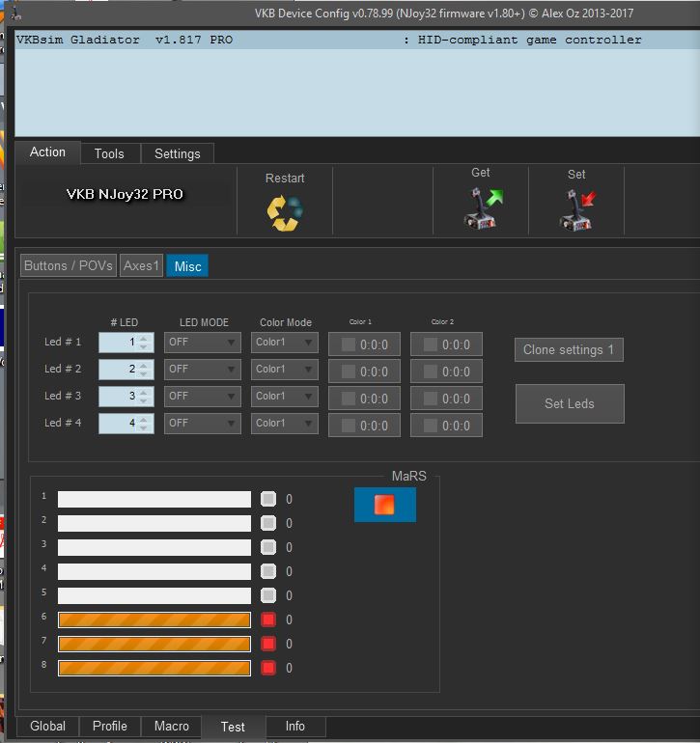
Task: Click the red indicator for bar 7
Action: (268, 644)
